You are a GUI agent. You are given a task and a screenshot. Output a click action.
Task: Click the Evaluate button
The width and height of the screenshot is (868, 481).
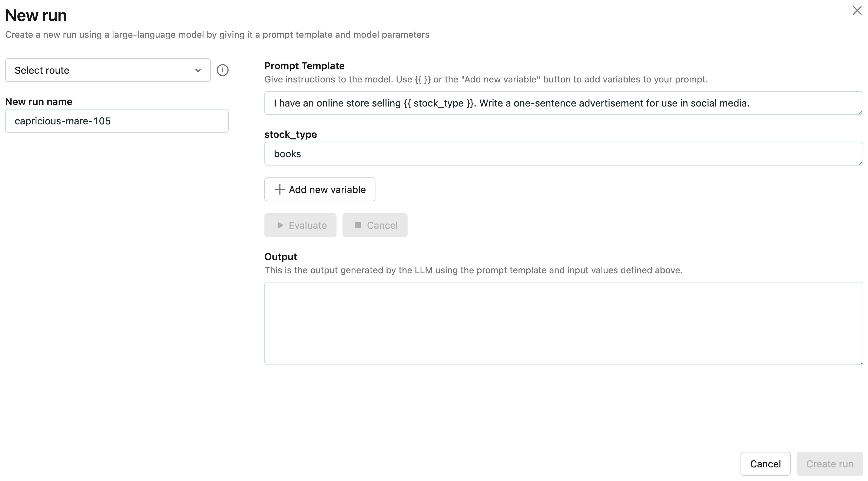(300, 225)
